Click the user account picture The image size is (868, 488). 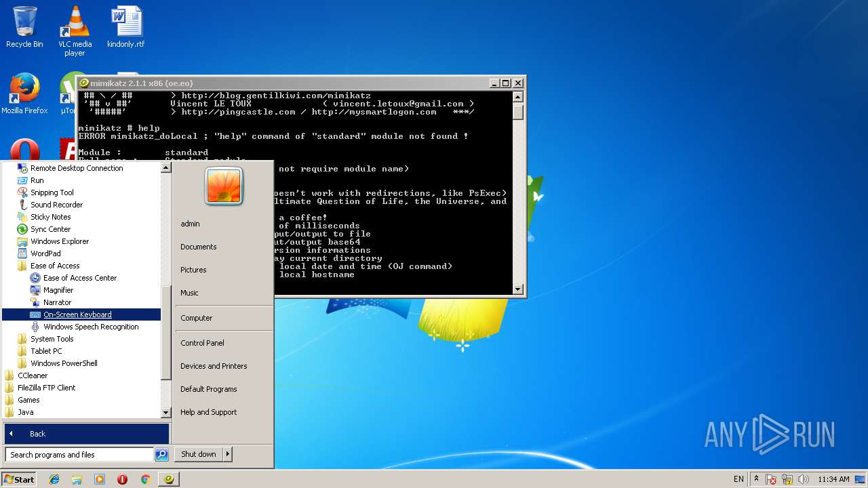tap(224, 186)
